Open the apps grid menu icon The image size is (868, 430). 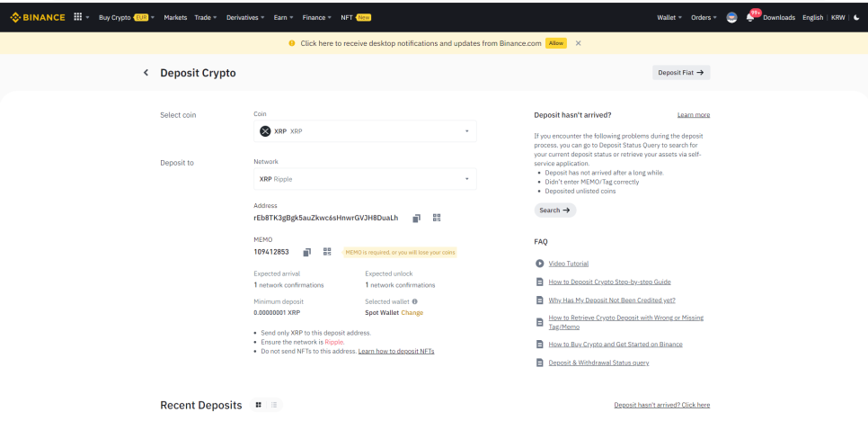[78, 17]
